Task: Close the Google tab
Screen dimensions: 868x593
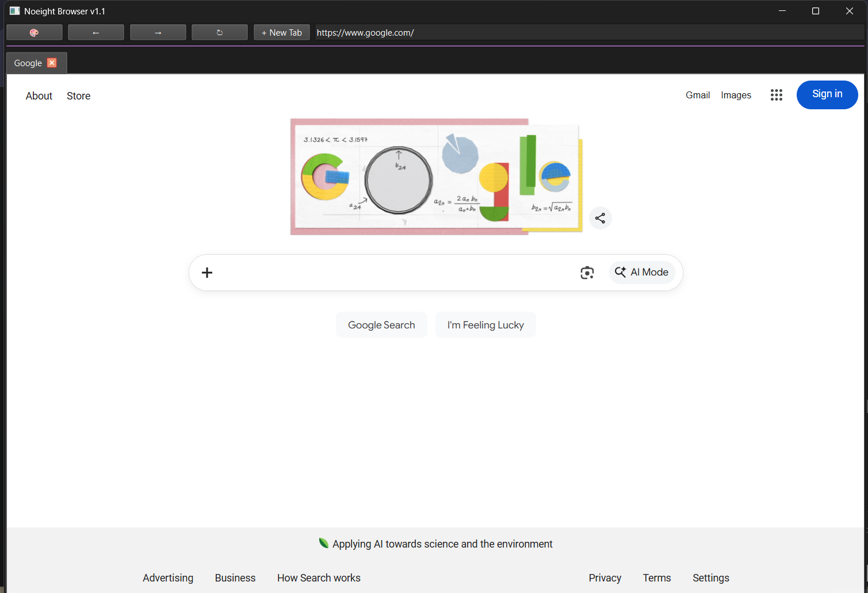Action: 51,62
